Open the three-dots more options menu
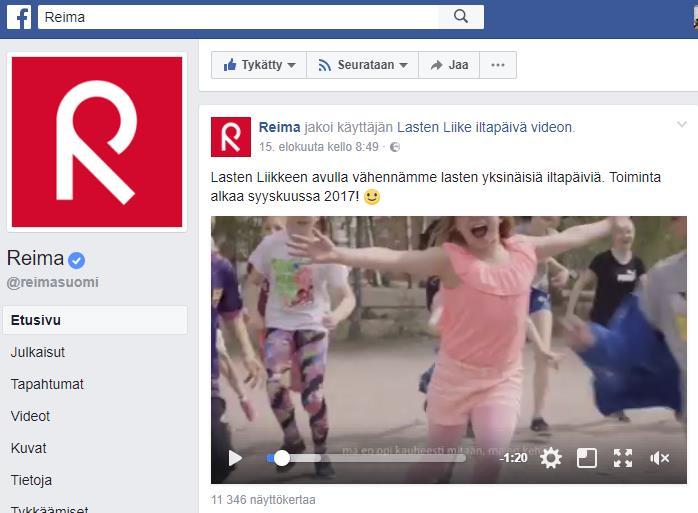The width and height of the screenshot is (698, 513). pyautogui.click(x=498, y=65)
